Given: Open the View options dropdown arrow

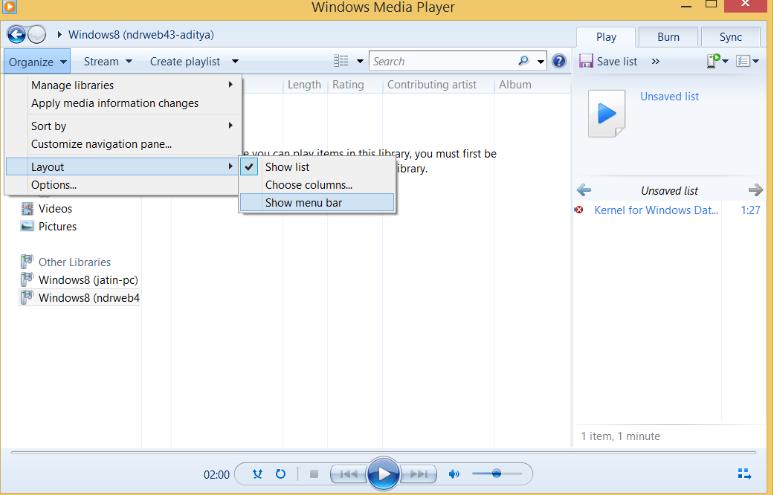Looking at the screenshot, I should (360, 61).
